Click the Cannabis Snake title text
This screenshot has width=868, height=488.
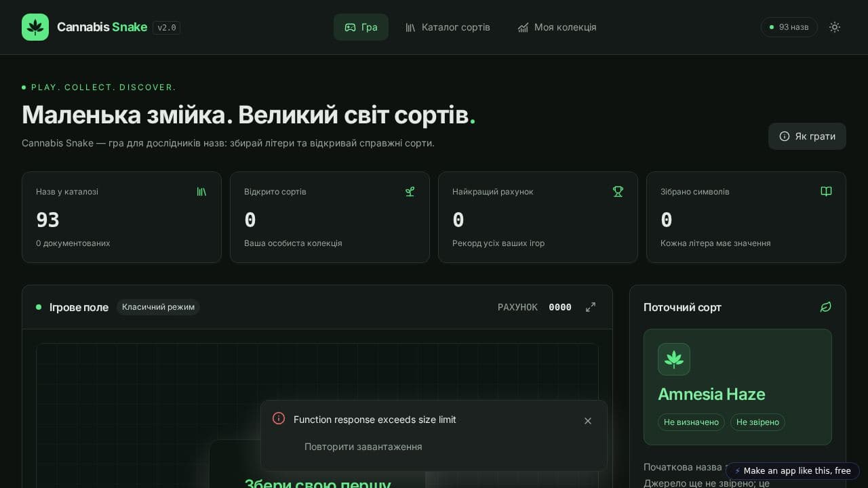(102, 27)
